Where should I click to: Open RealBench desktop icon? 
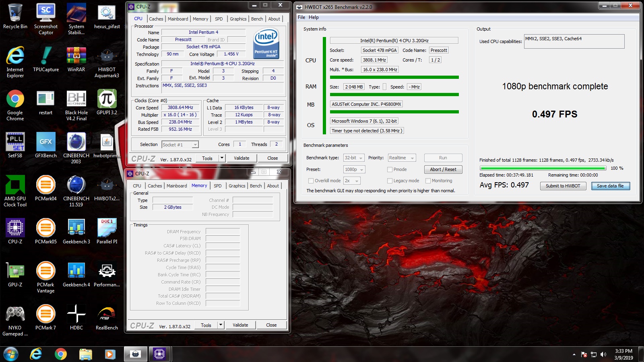pyautogui.click(x=107, y=317)
